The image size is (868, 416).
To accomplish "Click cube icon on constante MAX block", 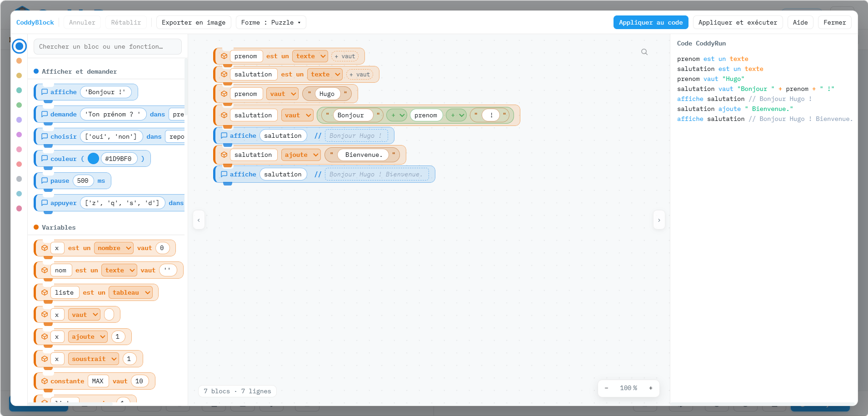I will (45, 381).
